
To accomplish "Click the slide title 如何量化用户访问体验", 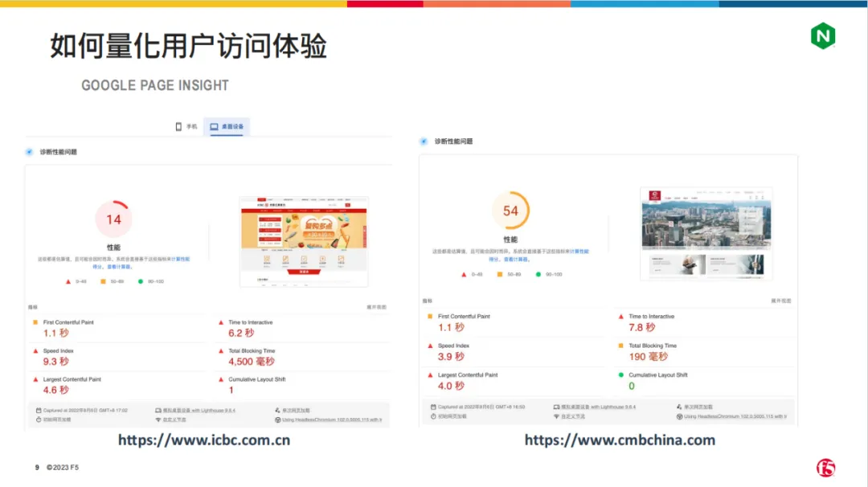I will (188, 45).
